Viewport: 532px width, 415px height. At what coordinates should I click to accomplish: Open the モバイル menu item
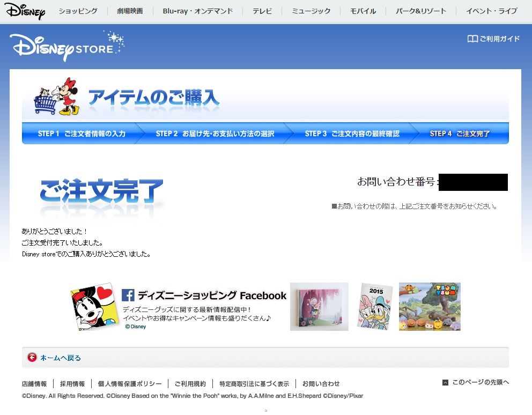(363, 11)
